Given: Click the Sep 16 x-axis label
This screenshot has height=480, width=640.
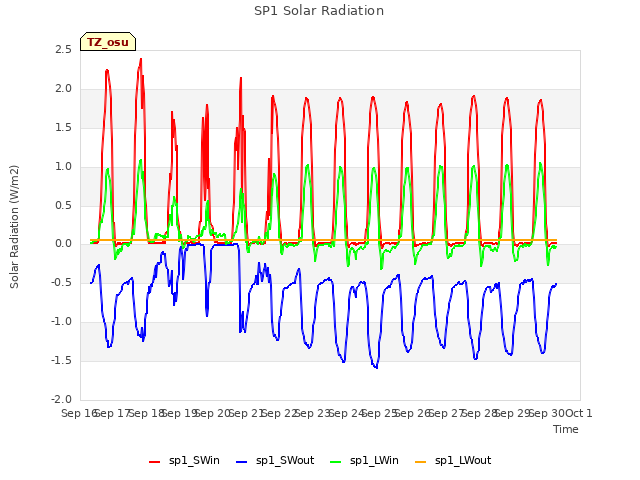Looking at the screenshot, I should [79, 413].
